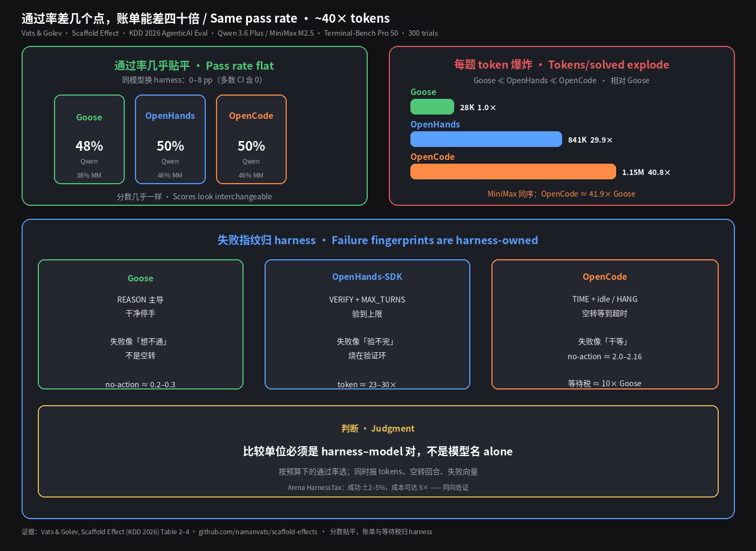Image resolution: width=756 pixels, height=551 pixels.
Task: Click the orange OpenCode token bar
Action: (x=513, y=172)
